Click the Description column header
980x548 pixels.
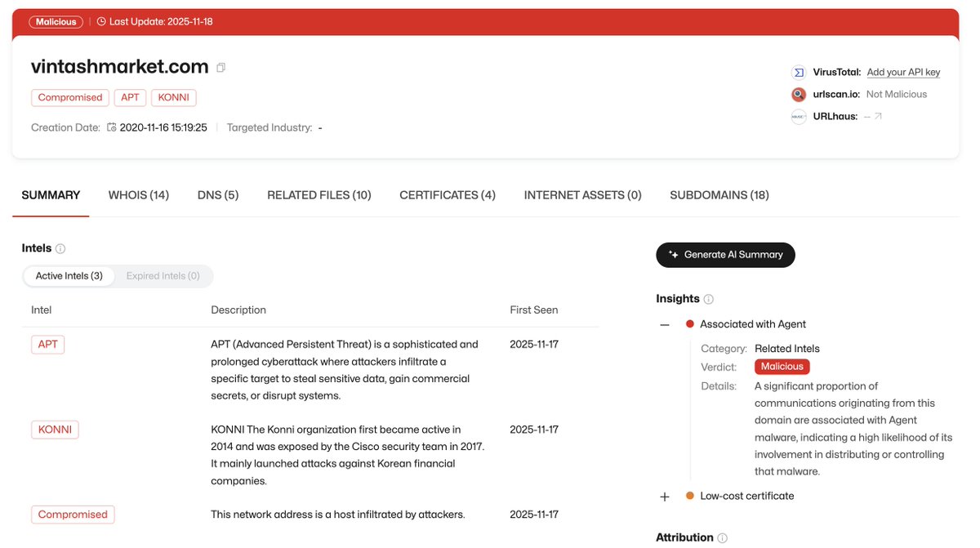point(238,310)
